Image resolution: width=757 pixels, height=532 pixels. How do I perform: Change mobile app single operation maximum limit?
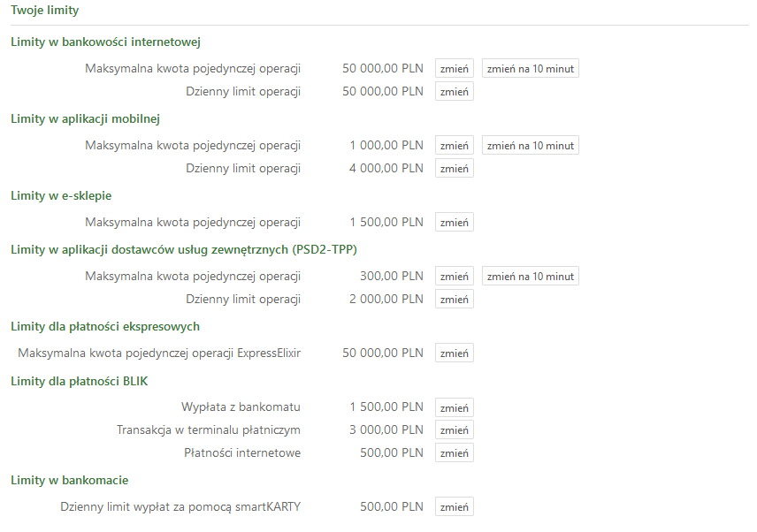click(x=454, y=146)
